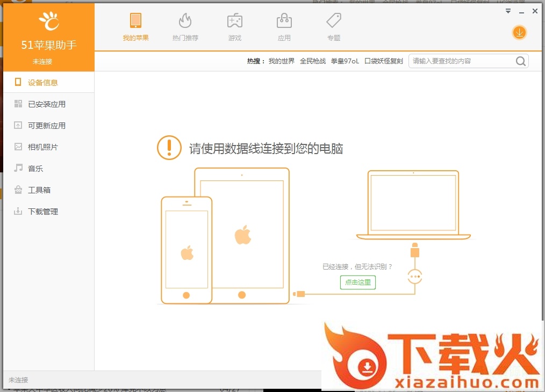
Task: Click the green 点击这里 button
Action: click(x=357, y=282)
